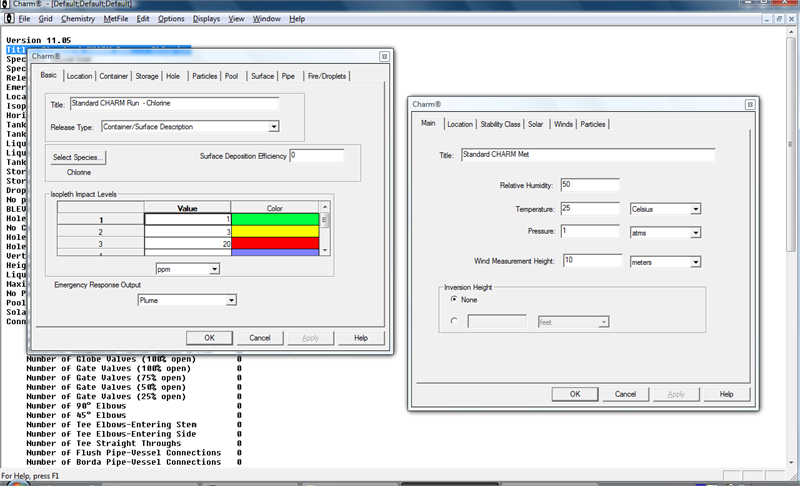
Task: Open the Chemistry menu
Action: pyautogui.click(x=78, y=18)
